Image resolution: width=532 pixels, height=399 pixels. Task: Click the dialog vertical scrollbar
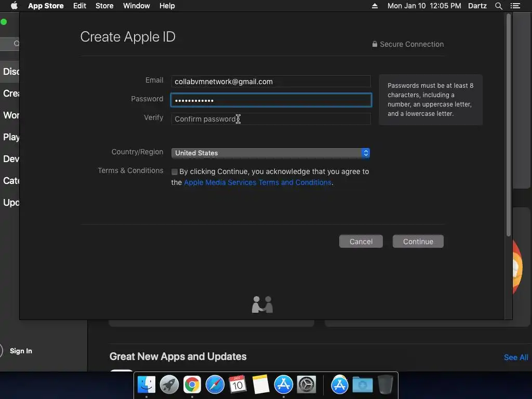(x=508, y=125)
